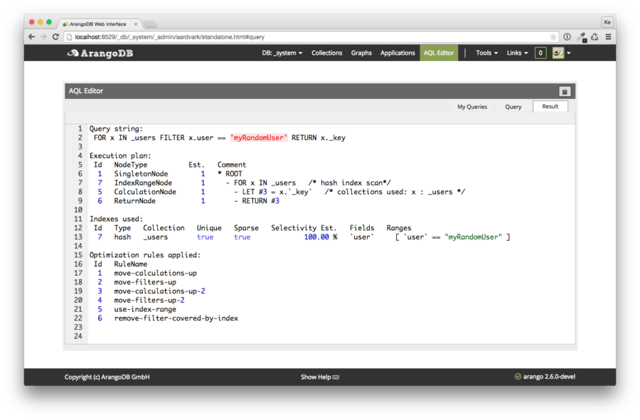Go to the Collections page

(327, 52)
